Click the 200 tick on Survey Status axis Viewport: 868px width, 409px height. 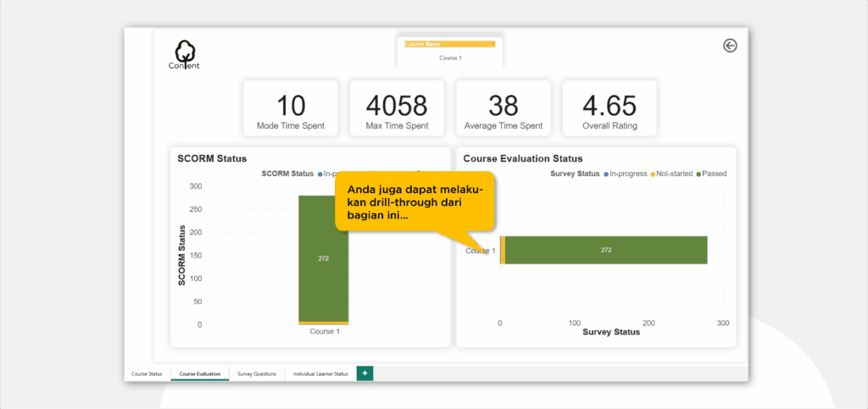tap(648, 323)
